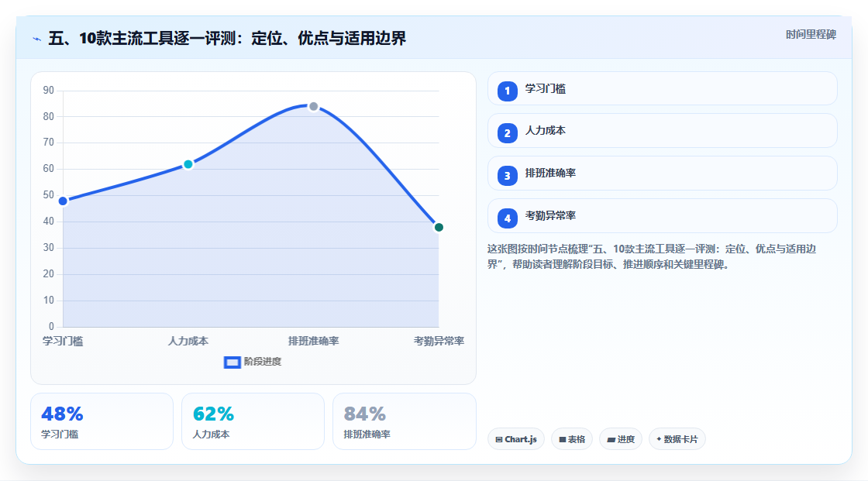Click the 时间里程碑 label in header
Image resolution: width=868 pixels, height=481 pixels.
click(811, 34)
